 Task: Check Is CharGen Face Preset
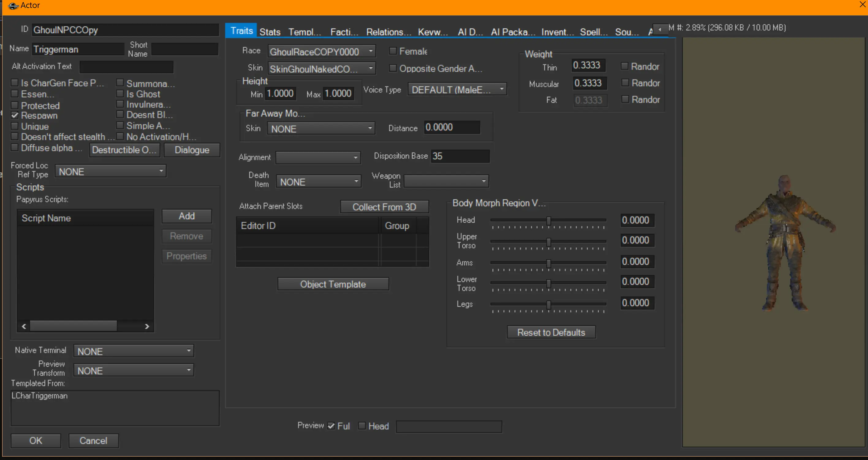point(14,82)
